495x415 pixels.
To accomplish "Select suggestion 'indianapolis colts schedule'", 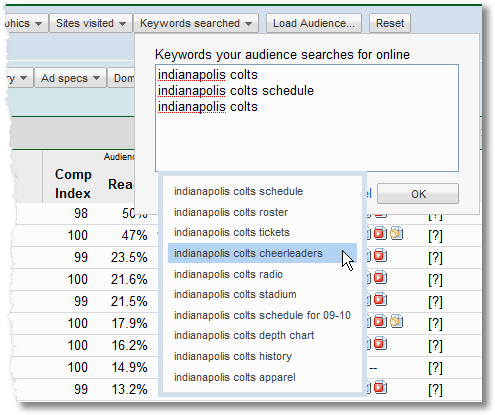I will pos(262,191).
